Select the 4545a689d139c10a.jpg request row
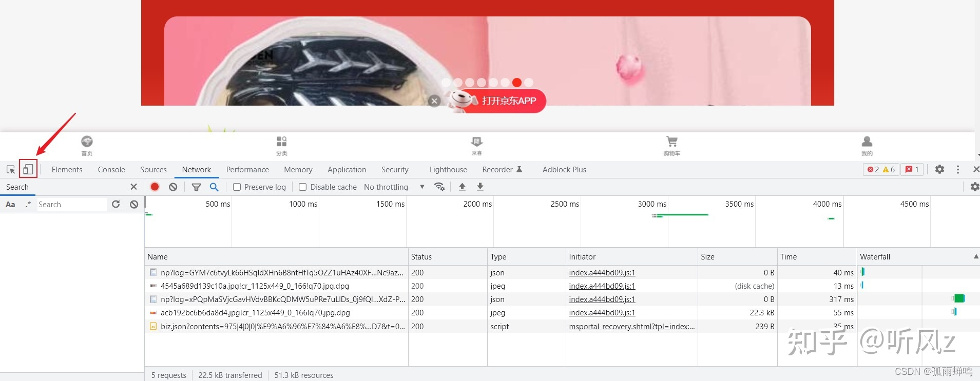 coord(562,286)
